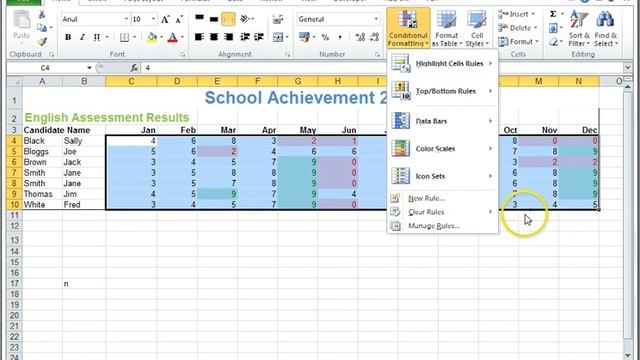Click Increase Decimal icon
Image resolution: width=640 pixels, height=360 pixels.
click(360, 37)
